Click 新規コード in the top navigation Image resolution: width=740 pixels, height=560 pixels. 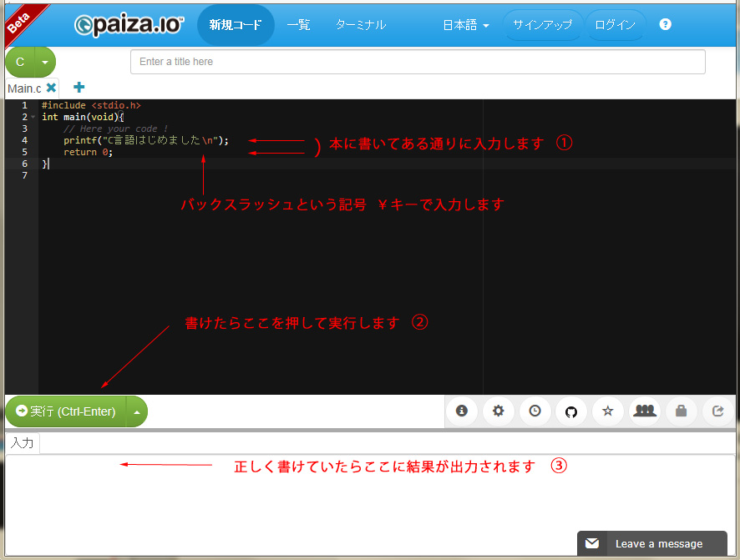[x=236, y=25]
